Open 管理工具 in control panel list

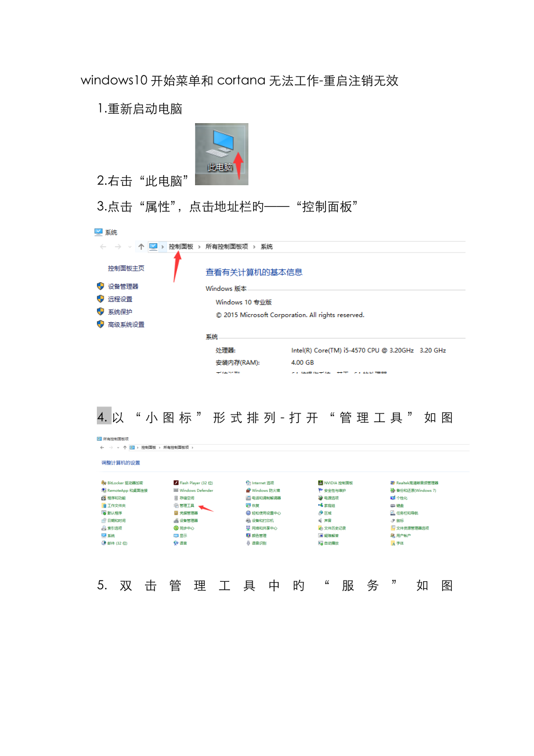point(186,506)
